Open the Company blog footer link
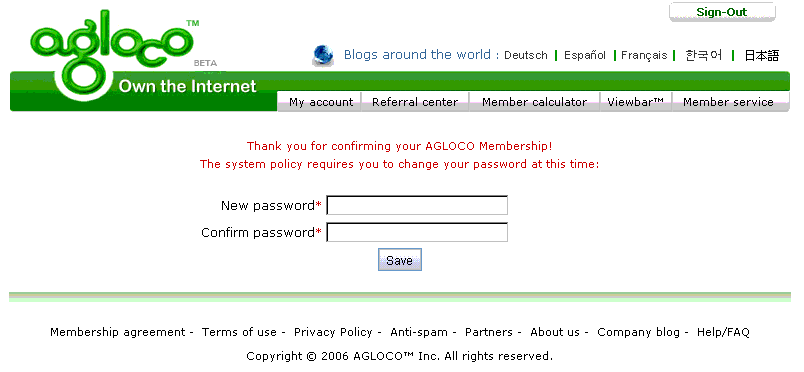 638,332
